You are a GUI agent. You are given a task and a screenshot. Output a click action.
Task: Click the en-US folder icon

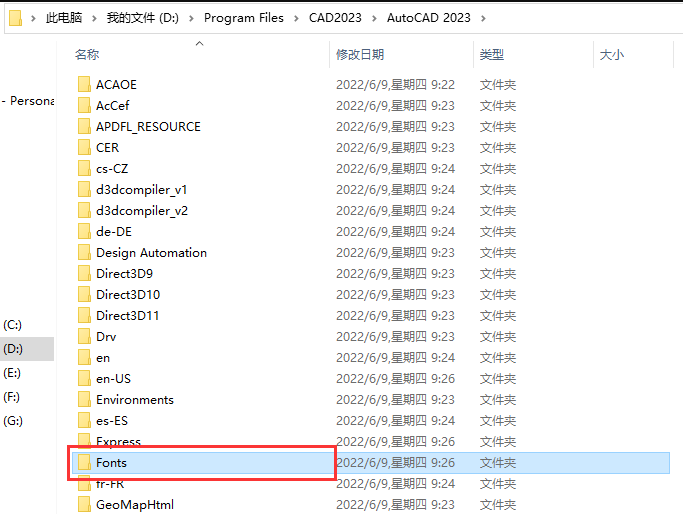click(x=84, y=379)
